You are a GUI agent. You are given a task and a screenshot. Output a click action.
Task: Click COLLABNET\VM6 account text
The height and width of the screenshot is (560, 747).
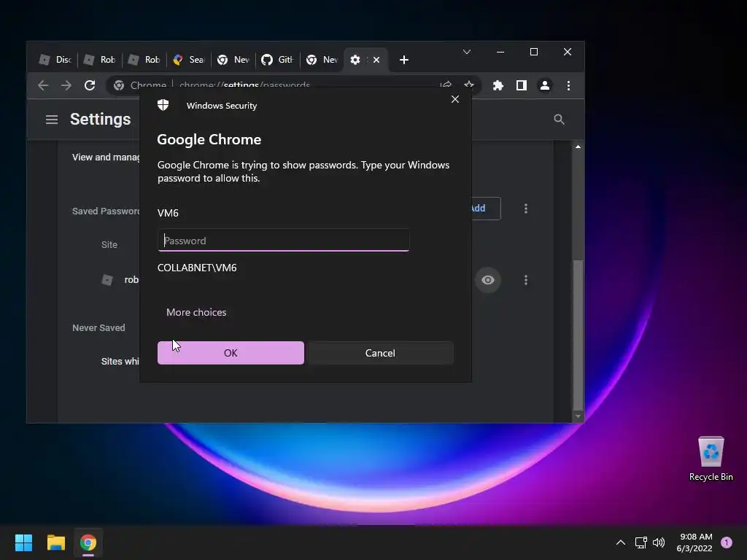(197, 268)
